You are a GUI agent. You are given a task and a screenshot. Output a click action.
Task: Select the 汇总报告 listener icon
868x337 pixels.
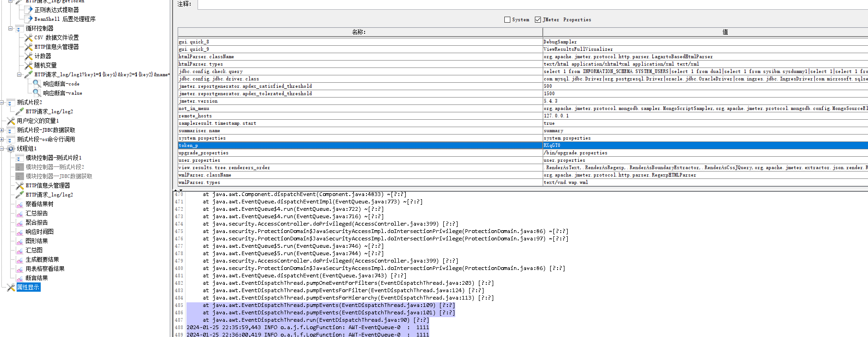click(x=20, y=213)
